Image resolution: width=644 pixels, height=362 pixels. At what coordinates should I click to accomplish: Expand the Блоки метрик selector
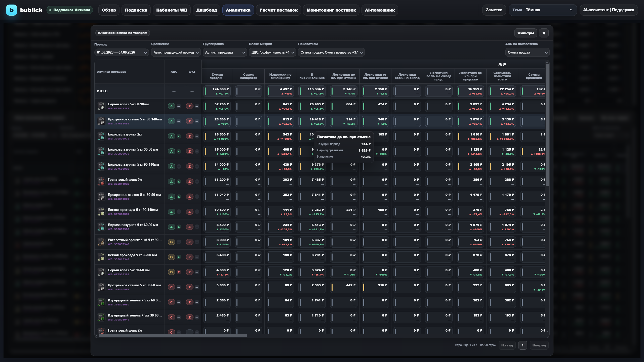coord(272,52)
